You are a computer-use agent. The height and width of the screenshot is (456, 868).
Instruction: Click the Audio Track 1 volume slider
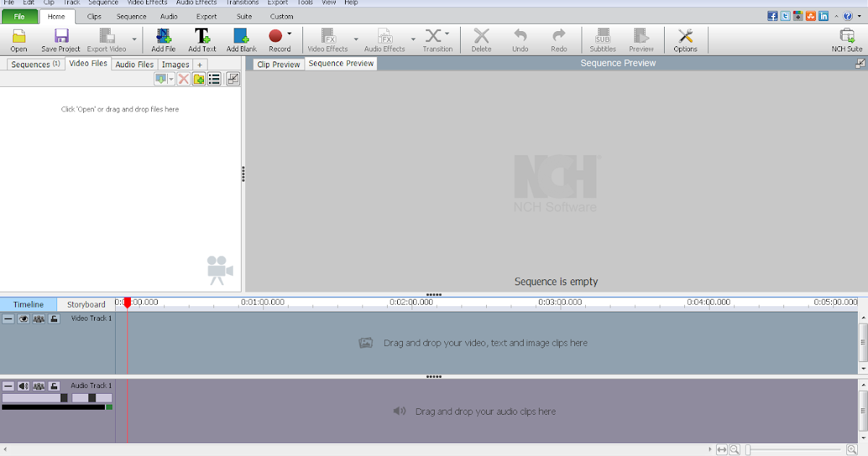pos(35,398)
